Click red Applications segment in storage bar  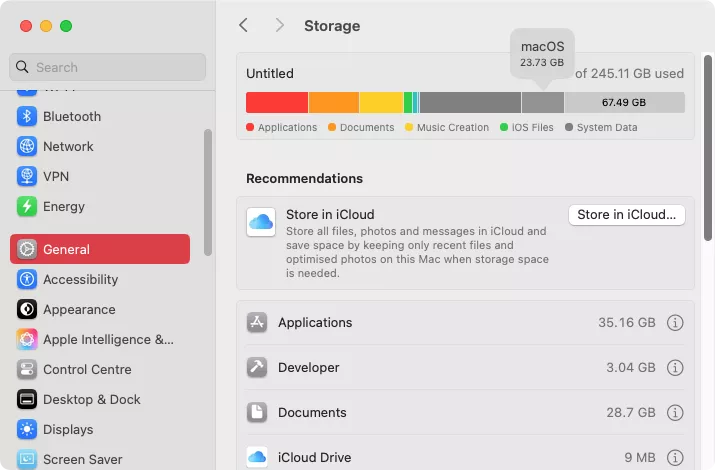[277, 102]
